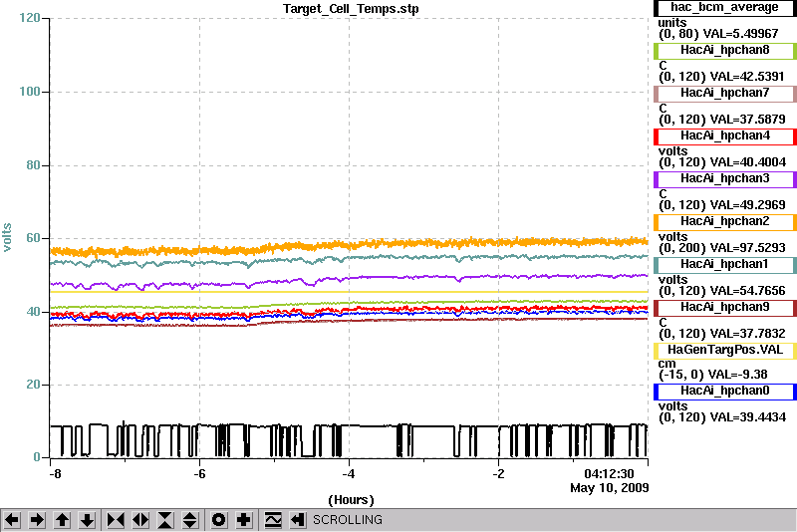Screen dimensions: 797x532
Task: Zoom out on the horizontal time axis
Action: (x=140, y=520)
